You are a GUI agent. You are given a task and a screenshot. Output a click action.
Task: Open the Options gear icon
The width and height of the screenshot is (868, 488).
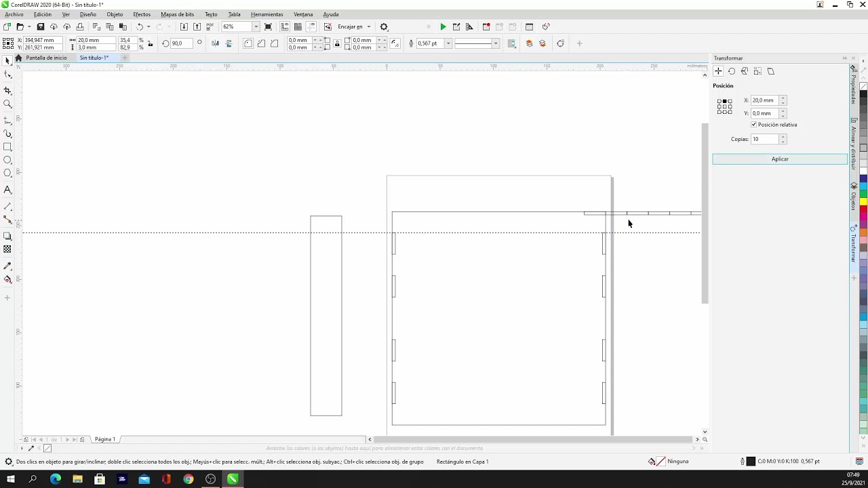click(x=384, y=26)
